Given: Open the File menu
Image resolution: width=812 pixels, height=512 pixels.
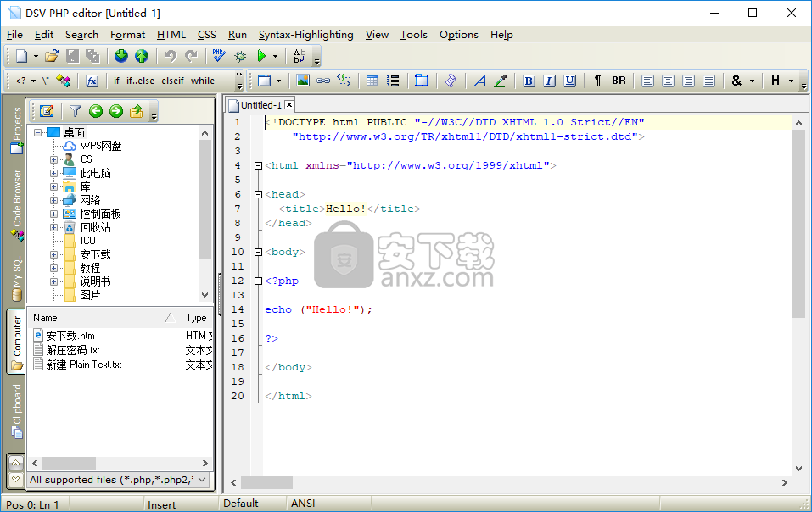Looking at the screenshot, I should tap(14, 35).
